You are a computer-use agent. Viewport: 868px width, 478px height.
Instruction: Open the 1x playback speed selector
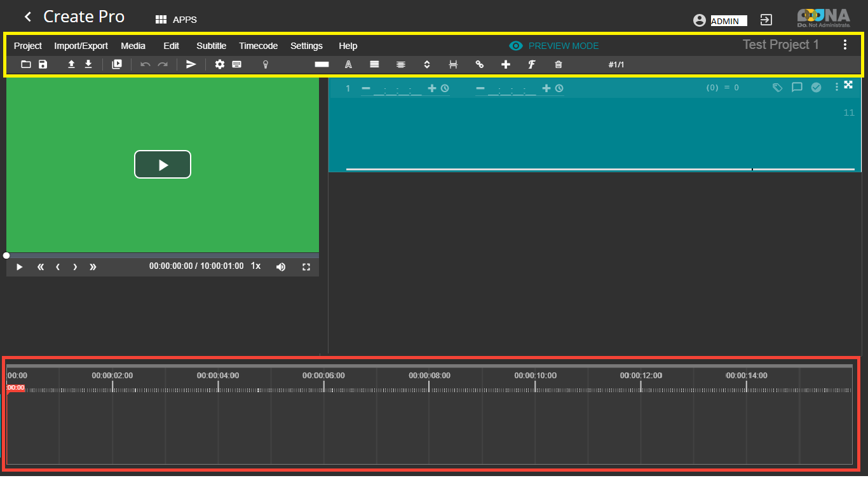pyautogui.click(x=255, y=266)
